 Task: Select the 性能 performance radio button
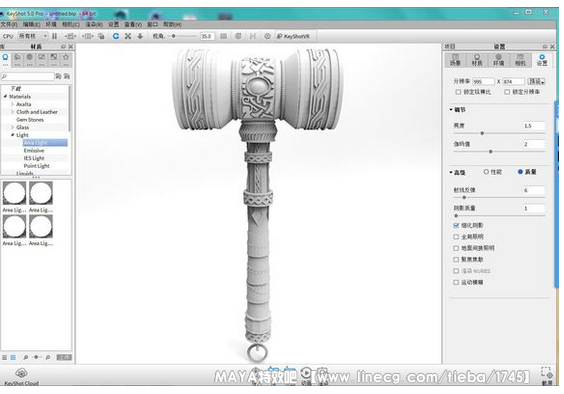click(486, 172)
